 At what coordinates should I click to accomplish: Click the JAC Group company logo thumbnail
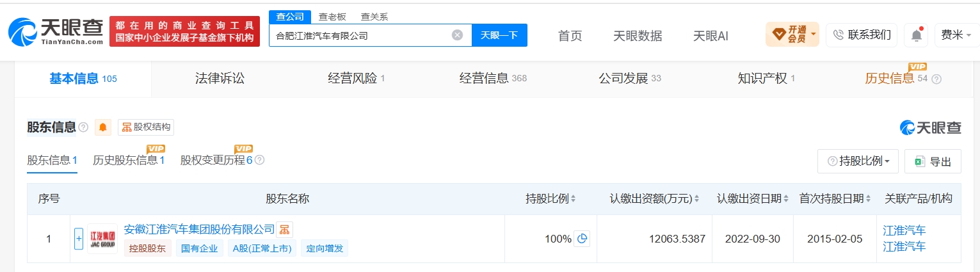(x=102, y=239)
